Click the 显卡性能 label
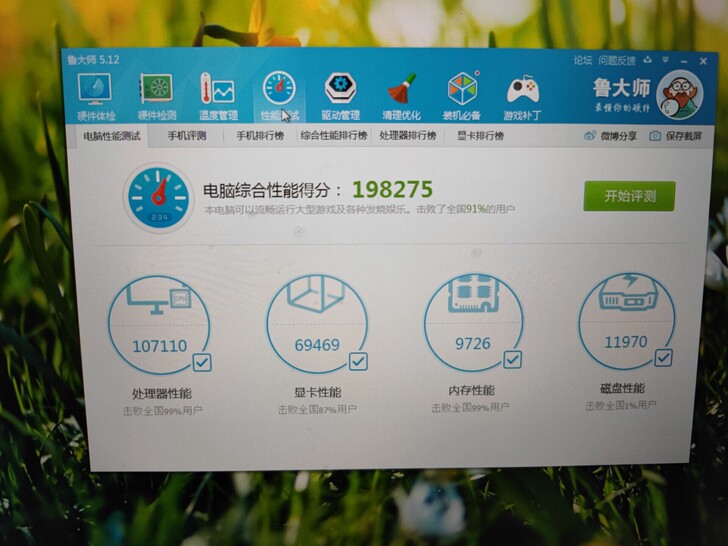 point(318,392)
